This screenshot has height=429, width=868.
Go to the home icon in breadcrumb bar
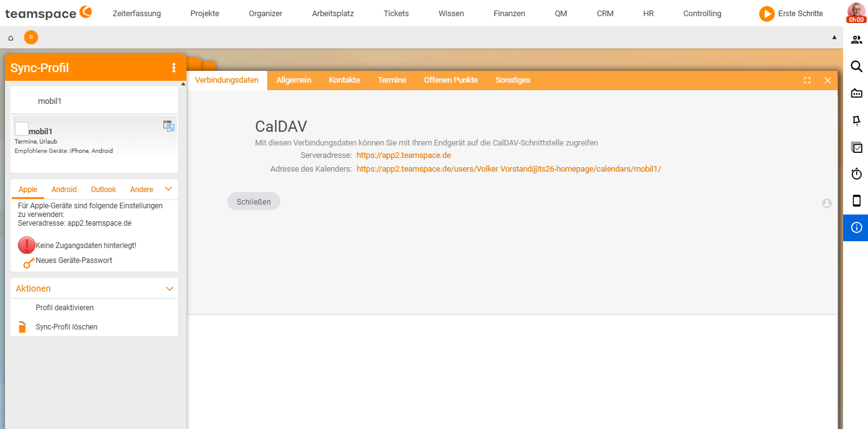click(x=11, y=38)
